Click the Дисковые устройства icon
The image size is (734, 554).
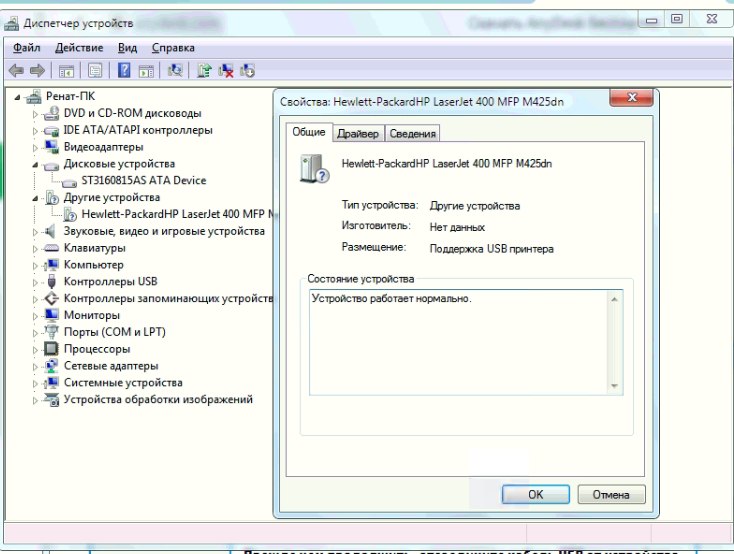[51, 165]
